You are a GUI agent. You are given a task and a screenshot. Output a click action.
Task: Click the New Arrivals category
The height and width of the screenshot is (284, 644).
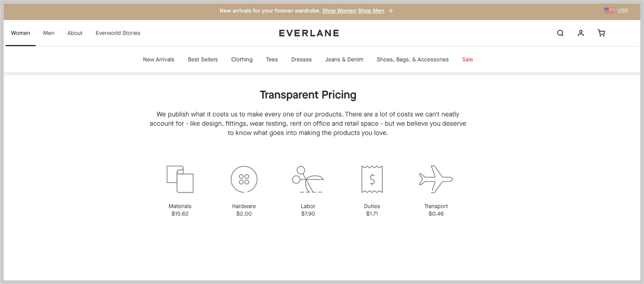point(159,59)
